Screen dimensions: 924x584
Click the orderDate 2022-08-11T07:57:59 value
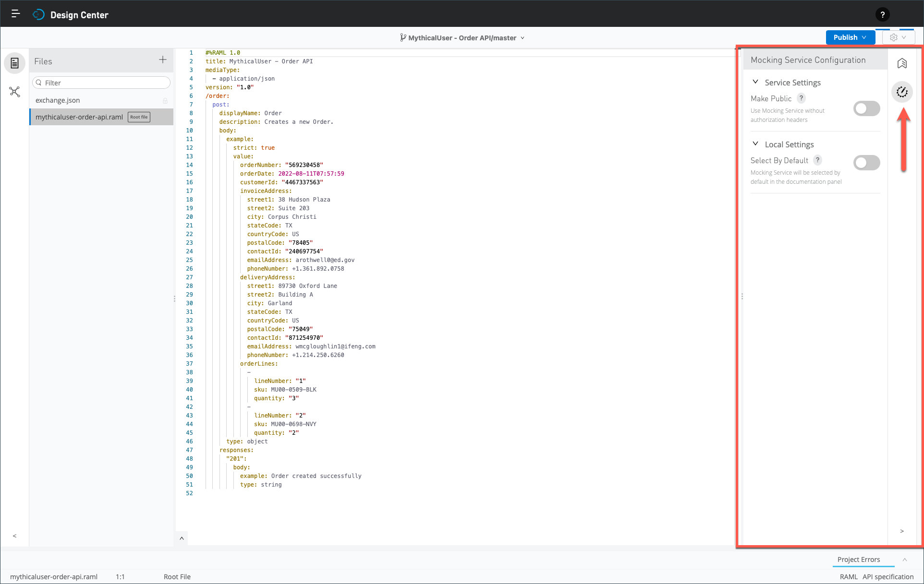(311, 174)
